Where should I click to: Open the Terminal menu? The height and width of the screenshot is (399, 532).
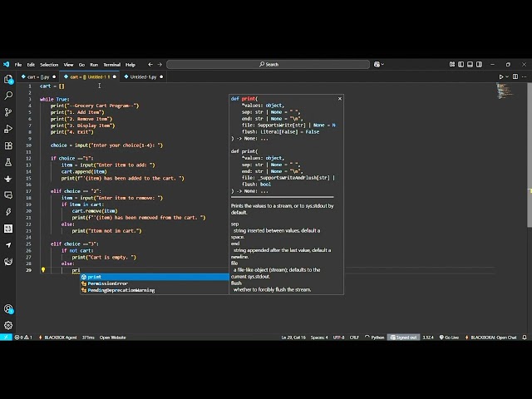112,65
